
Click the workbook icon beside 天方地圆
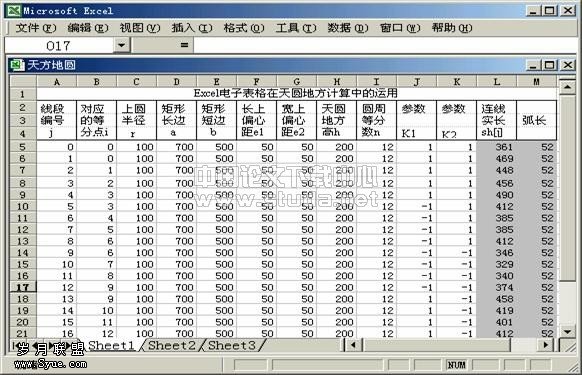click(17, 65)
